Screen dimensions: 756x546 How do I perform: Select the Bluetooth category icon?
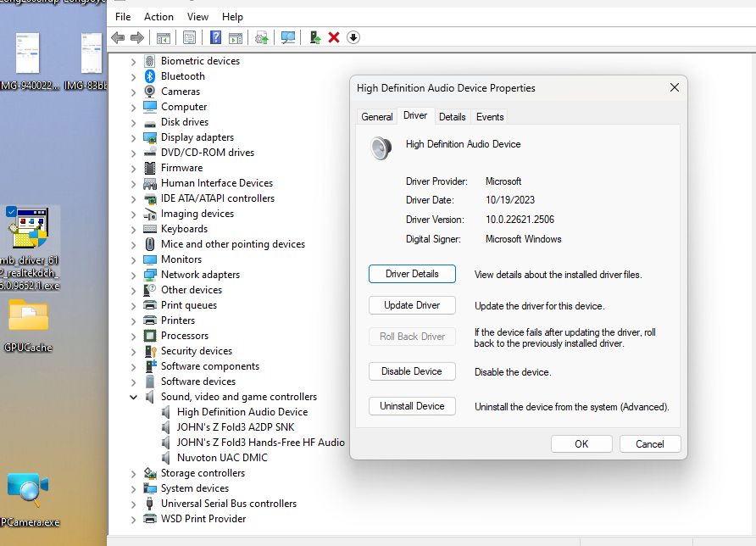pos(150,76)
